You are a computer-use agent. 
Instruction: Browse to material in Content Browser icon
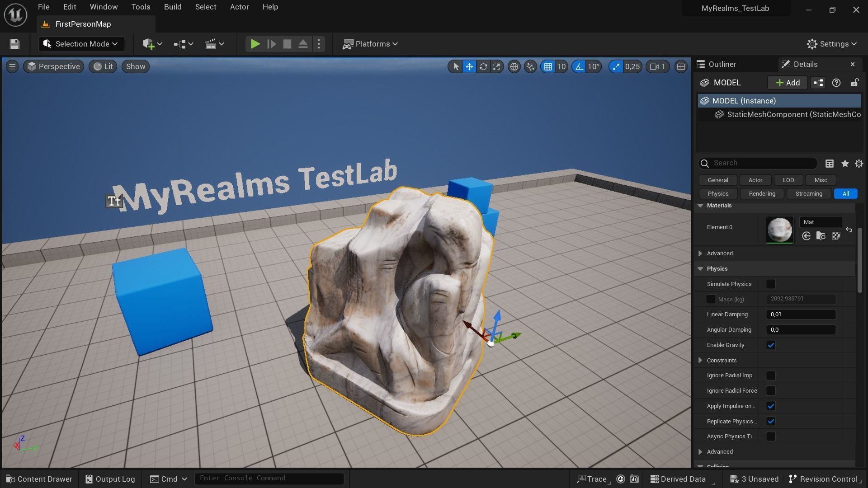tap(821, 236)
